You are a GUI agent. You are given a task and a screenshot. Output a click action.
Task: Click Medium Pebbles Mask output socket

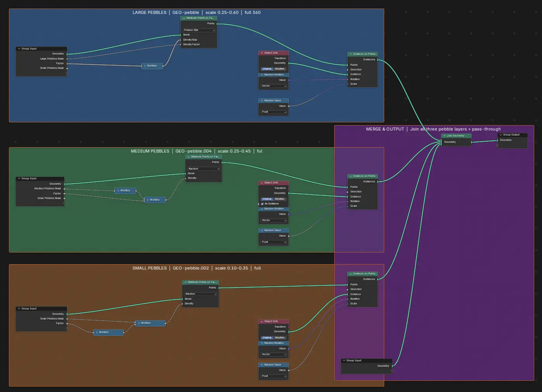click(x=64, y=189)
